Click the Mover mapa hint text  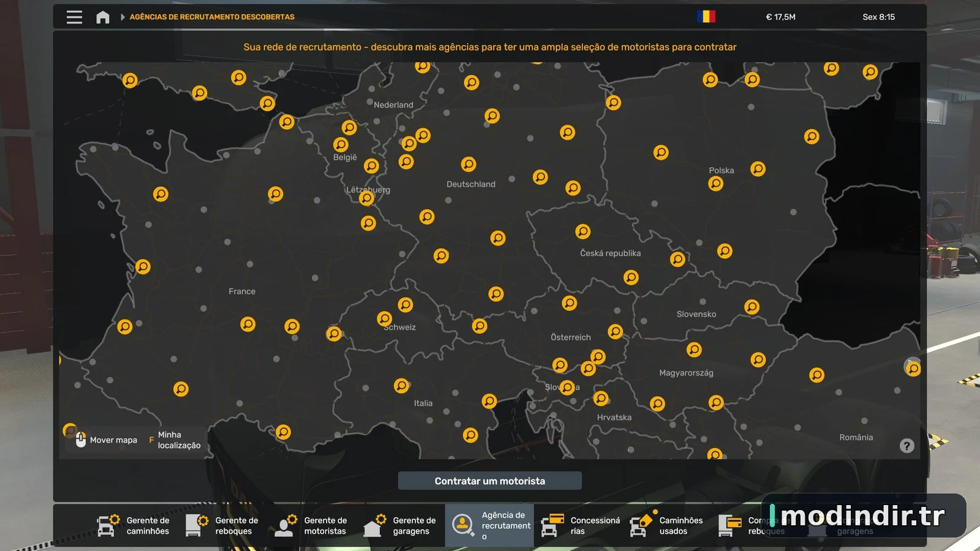pos(113,440)
